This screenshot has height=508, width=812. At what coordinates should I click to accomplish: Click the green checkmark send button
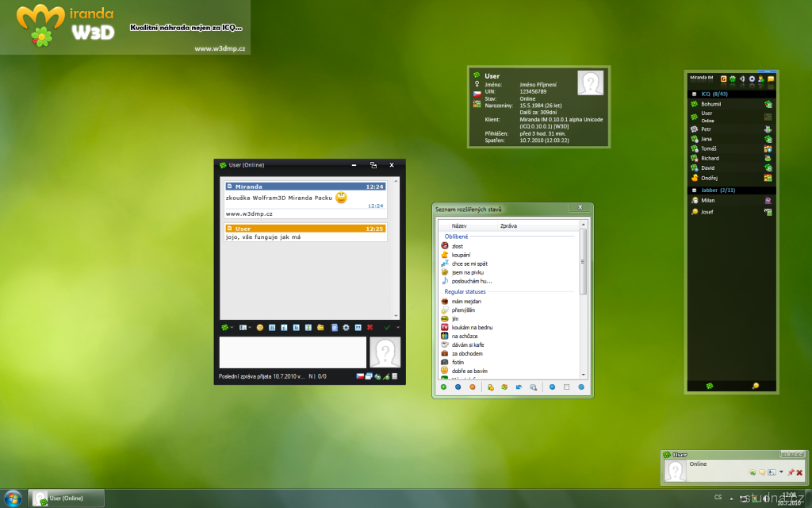click(387, 327)
